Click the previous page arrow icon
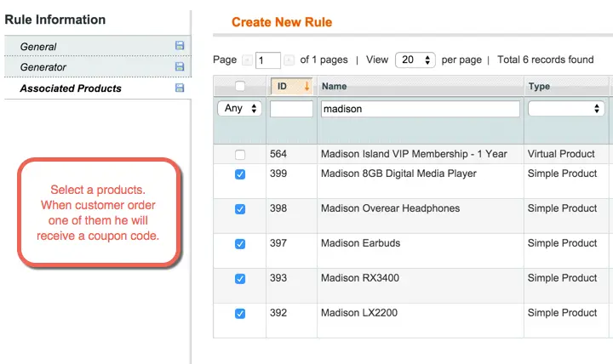The height and width of the screenshot is (364, 613). coord(247,60)
